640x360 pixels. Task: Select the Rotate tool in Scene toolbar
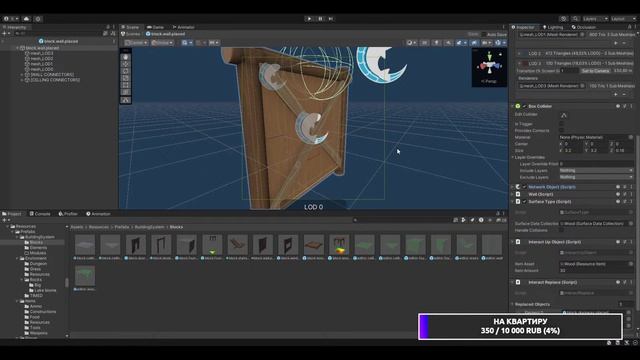click(x=126, y=71)
